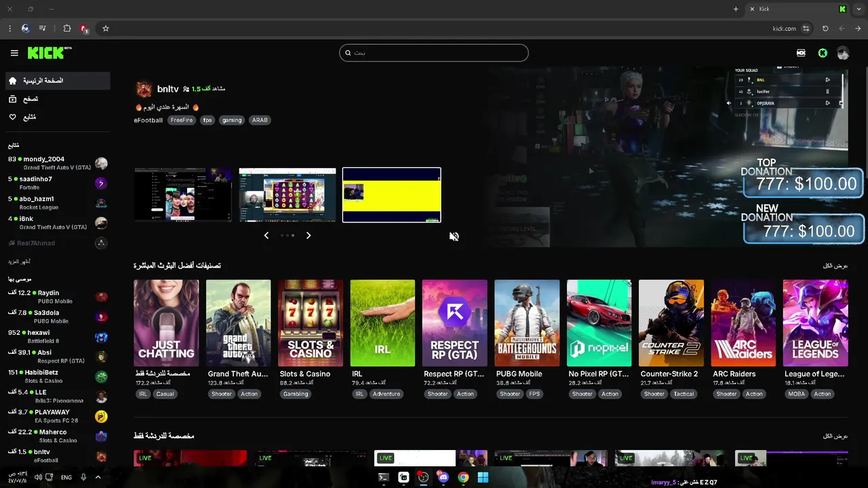Expand show more (أظهر المزيد) in sidebar

point(19,262)
